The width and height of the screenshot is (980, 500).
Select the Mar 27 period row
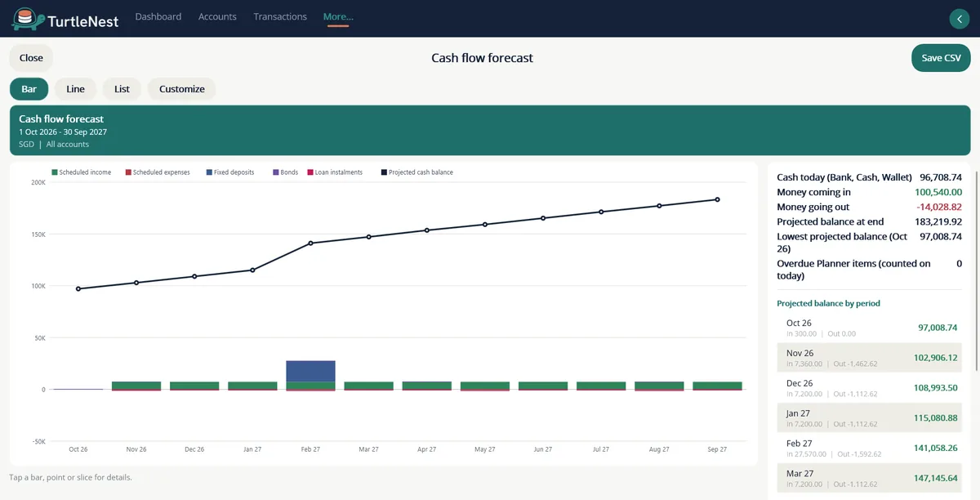[x=869, y=477]
